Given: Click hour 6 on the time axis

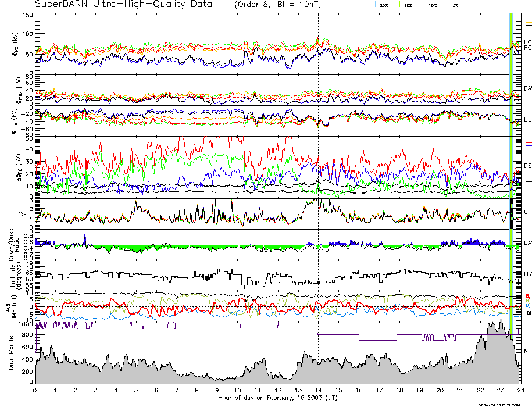Looking at the screenshot, I should point(156,390).
